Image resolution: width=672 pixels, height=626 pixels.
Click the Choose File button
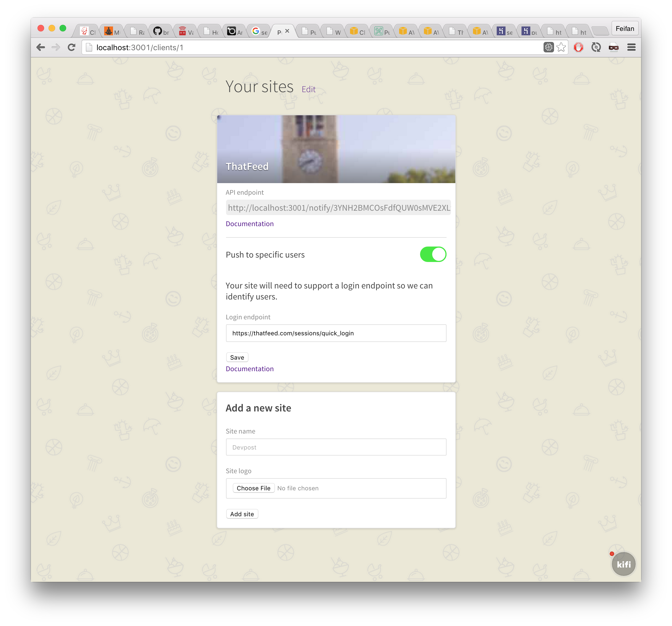(x=253, y=488)
